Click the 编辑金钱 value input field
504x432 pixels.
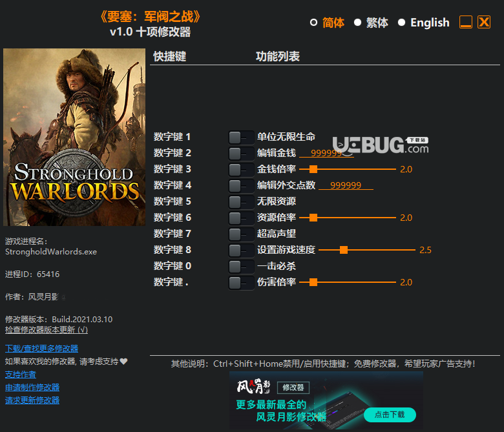coord(326,153)
